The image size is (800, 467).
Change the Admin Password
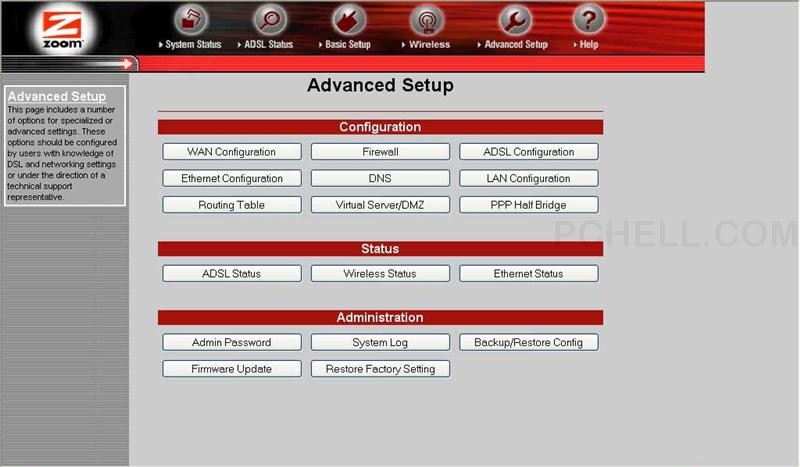pos(231,342)
